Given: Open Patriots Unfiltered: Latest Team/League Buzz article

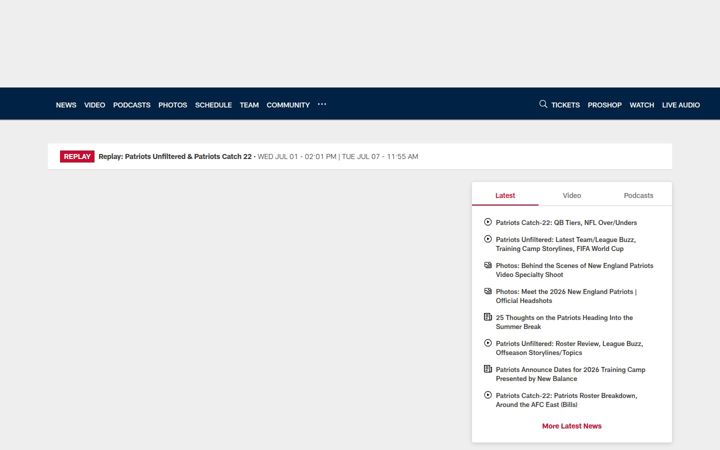Looking at the screenshot, I should pyautogui.click(x=566, y=244).
